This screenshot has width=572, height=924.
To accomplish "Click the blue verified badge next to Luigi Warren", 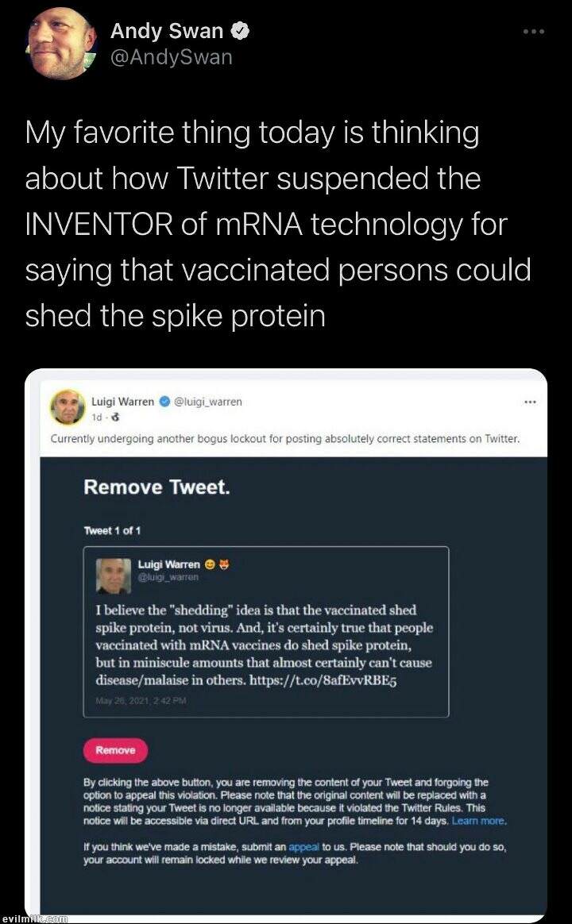I will click(x=164, y=402).
